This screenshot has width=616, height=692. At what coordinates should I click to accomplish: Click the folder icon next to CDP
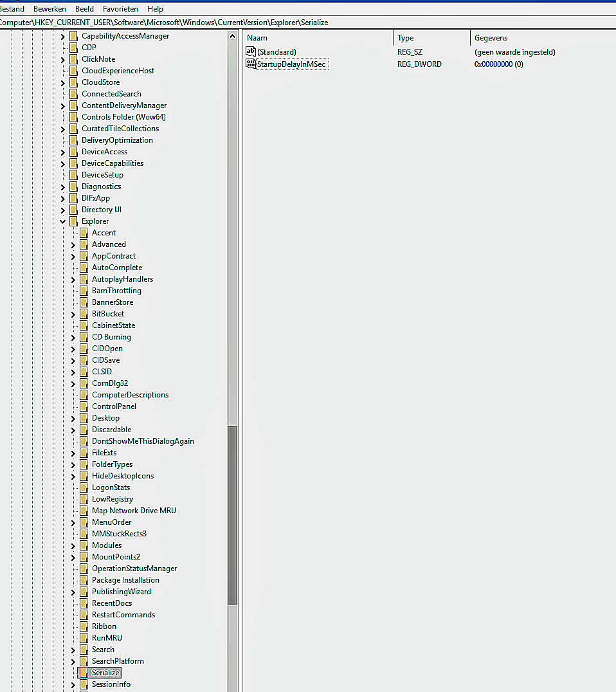(x=74, y=48)
